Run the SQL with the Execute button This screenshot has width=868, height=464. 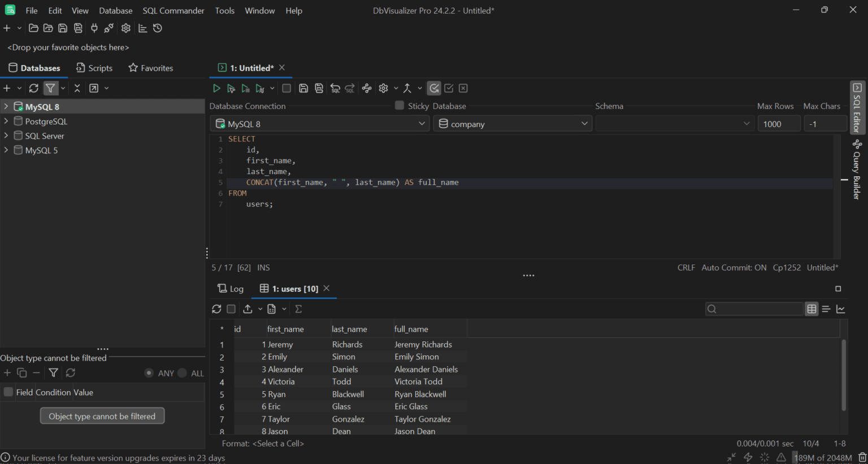[x=216, y=88]
